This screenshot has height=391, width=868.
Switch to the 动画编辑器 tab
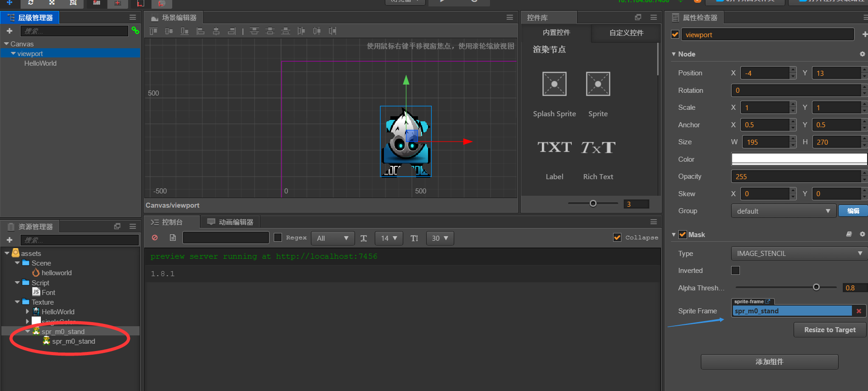point(231,222)
